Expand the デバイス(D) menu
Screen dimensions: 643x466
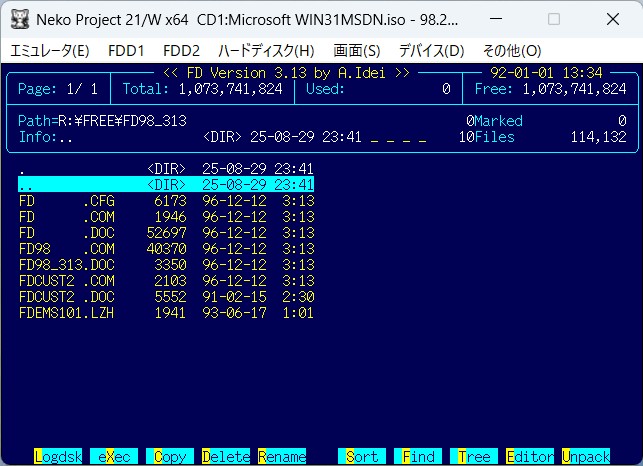click(431, 50)
